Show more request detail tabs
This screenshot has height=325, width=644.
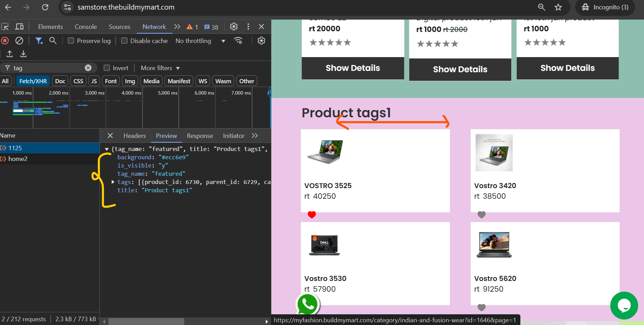tap(255, 136)
